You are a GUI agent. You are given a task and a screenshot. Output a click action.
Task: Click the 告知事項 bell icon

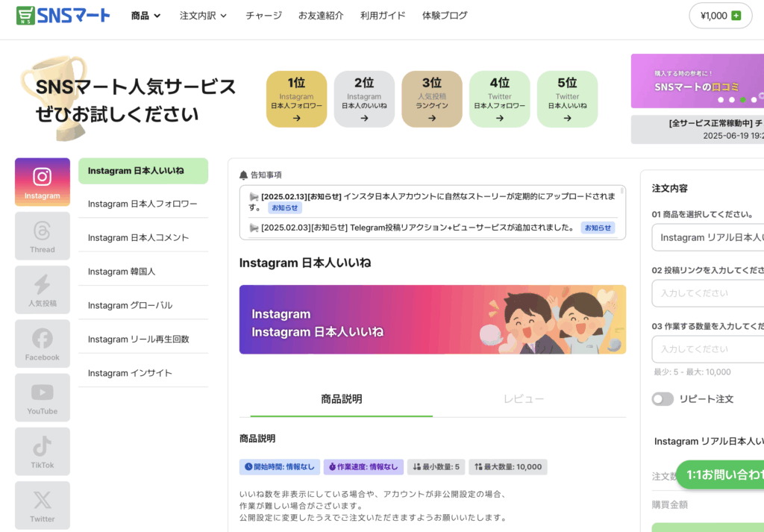244,175
